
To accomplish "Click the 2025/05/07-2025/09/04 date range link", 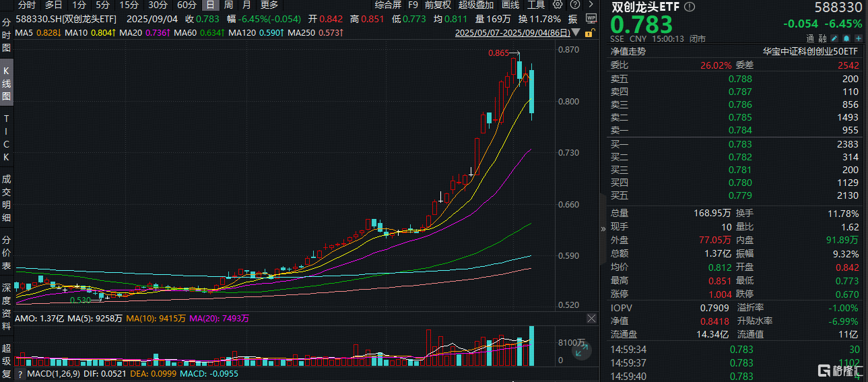I will [x=513, y=32].
